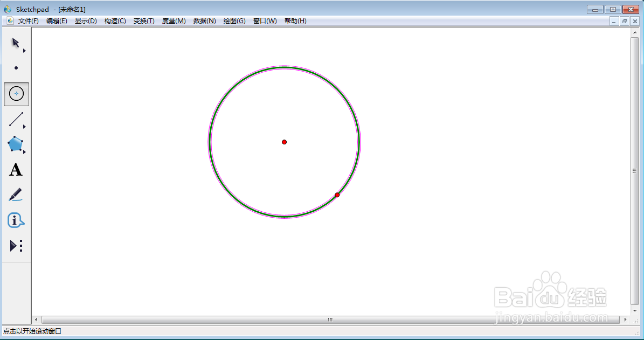Open the 构造(C) menu
Screen dimensions: 644x340
(115, 21)
